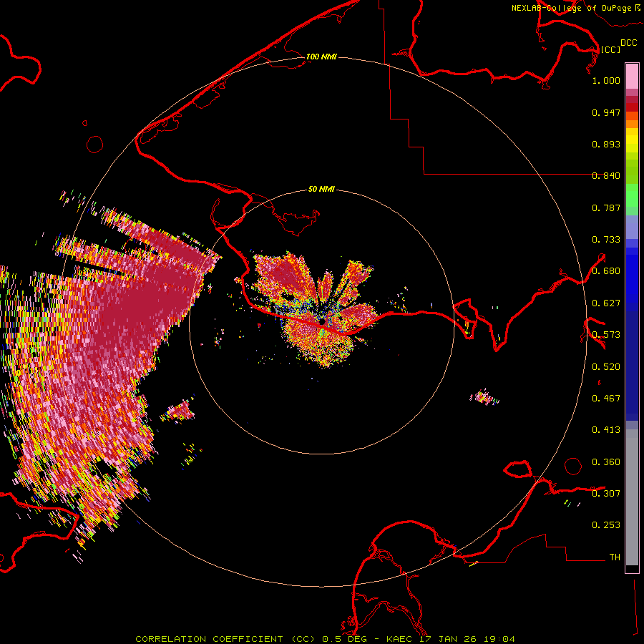
Task: Click the DCC label above color bar
Action: coord(628,43)
